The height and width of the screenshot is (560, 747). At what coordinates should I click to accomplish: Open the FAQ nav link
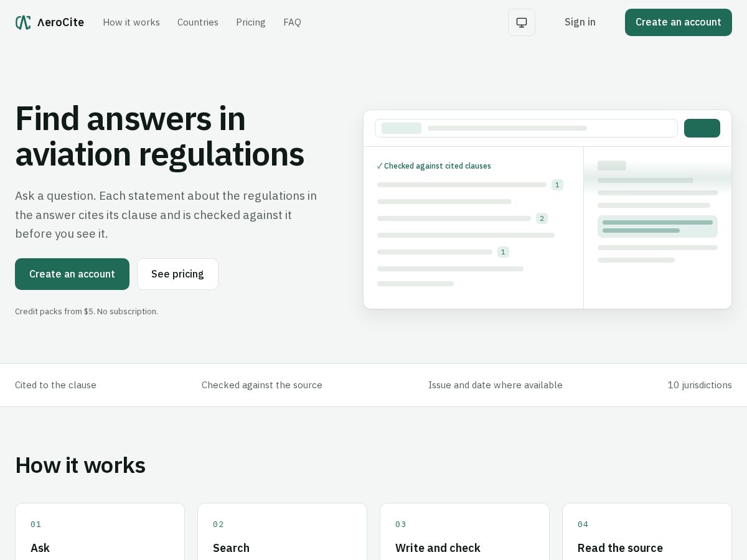point(292,22)
